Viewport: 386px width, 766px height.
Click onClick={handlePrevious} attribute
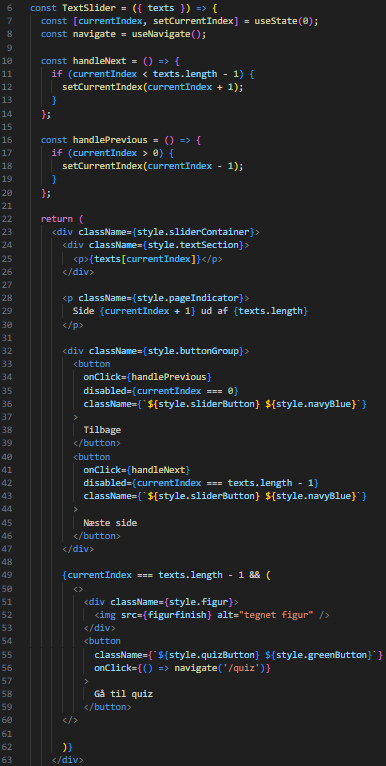click(x=147, y=378)
